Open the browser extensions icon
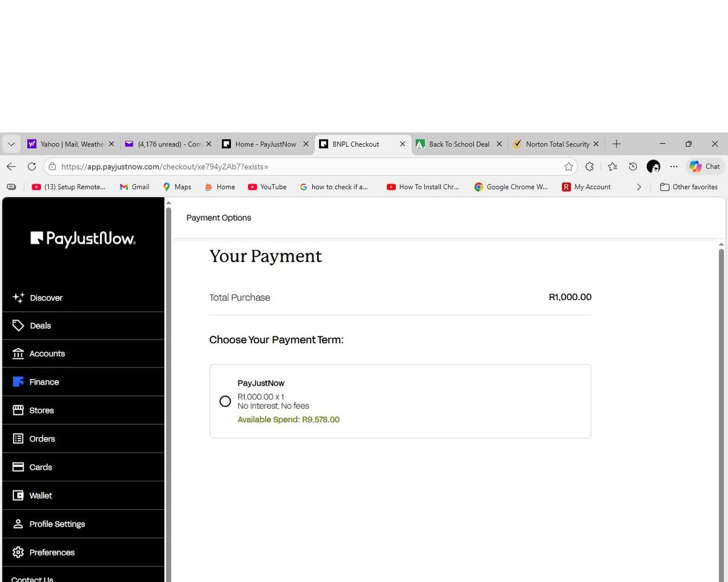Image resolution: width=728 pixels, height=582 pixels. coord(590,166)
